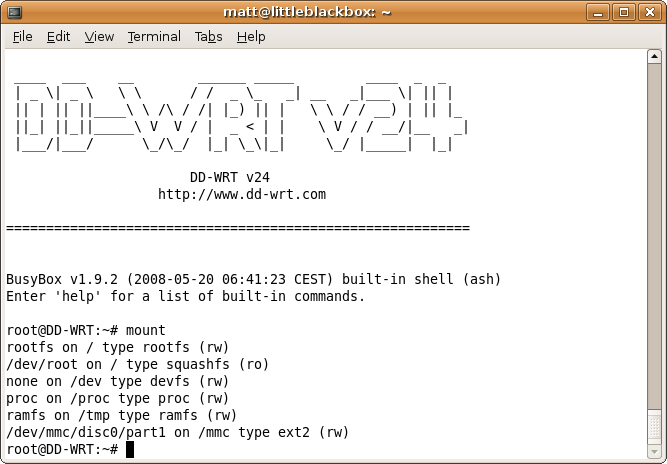Click the vertical scrollbar track

[654, 250]
